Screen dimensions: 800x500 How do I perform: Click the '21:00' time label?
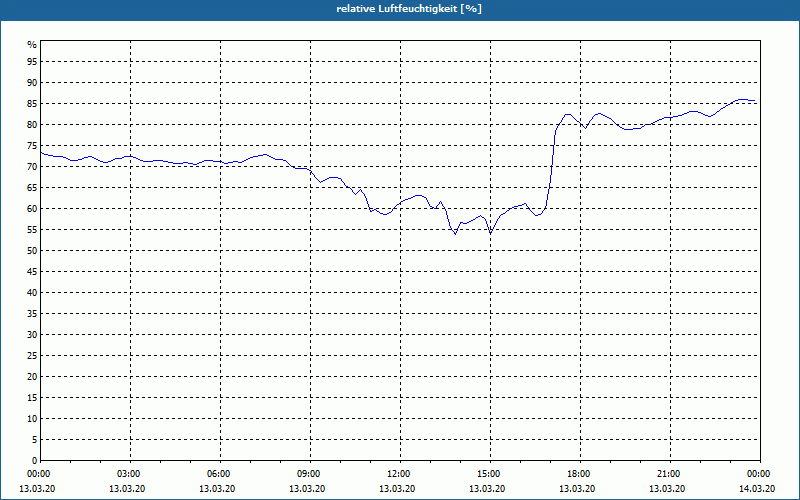coord(670,474)
